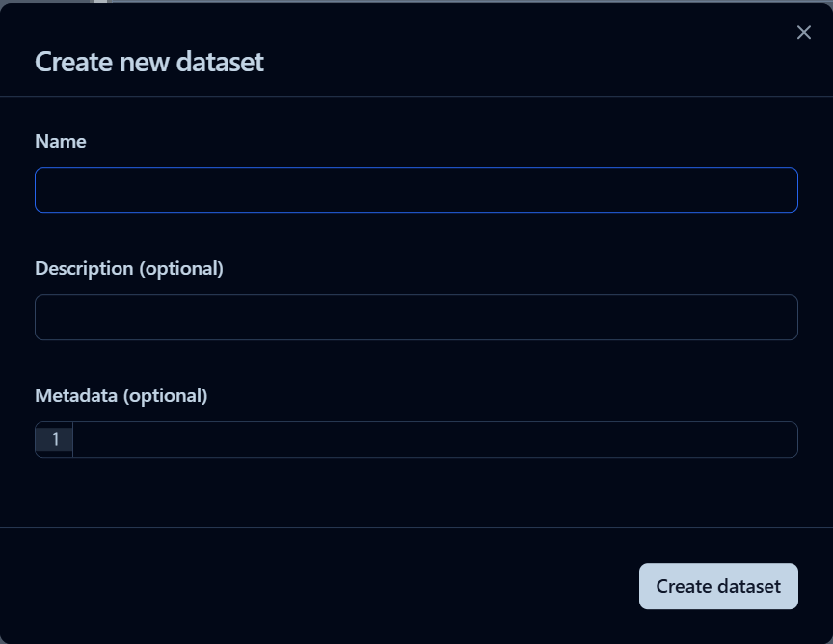Select line number 1 in Metadata gutter
This screenshot has height=644, width=833.
pos(56,440)
